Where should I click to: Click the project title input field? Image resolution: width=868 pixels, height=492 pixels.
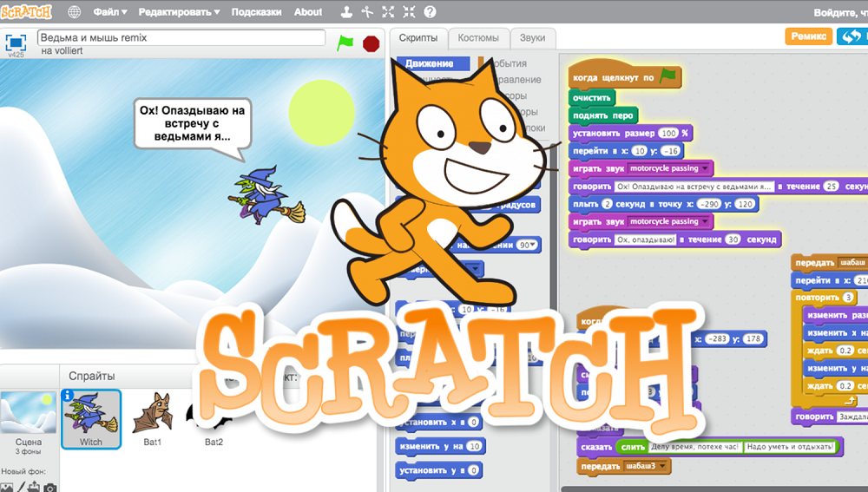(x=181, y=38)
